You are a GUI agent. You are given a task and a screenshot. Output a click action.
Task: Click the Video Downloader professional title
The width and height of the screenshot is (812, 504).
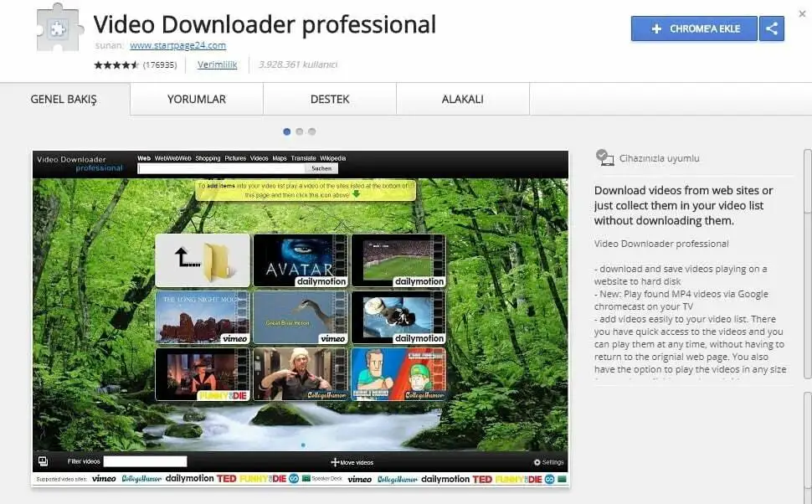pyautogui.click(x=265, y=24)
